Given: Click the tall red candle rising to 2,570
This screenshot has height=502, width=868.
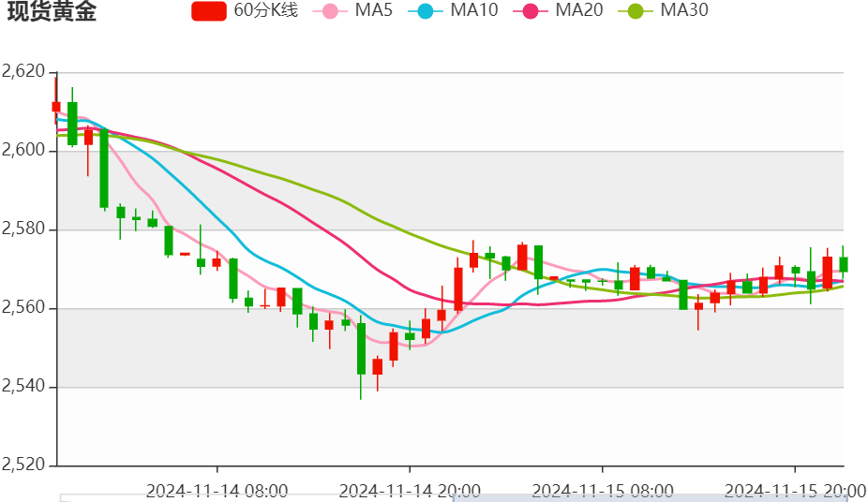Looking at the screenshot, I should coord(458,289).
